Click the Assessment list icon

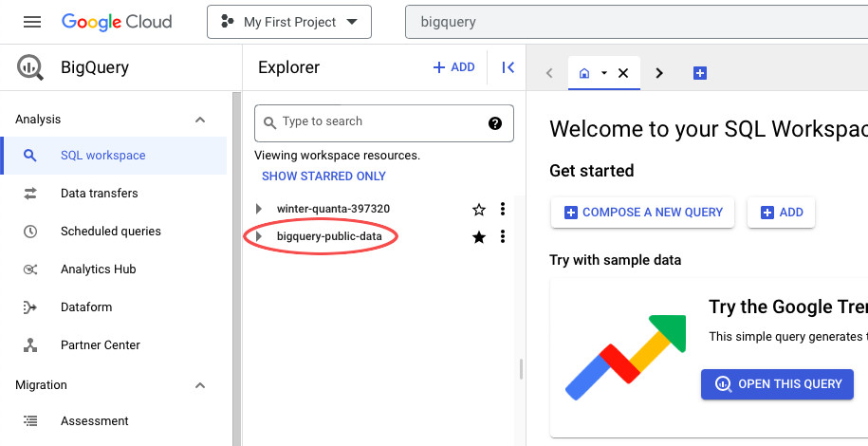30,421
